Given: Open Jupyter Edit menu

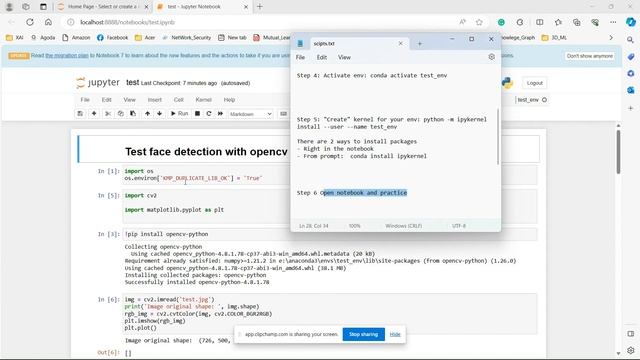Looking at the screenshot, I should (x=107, y=100).
